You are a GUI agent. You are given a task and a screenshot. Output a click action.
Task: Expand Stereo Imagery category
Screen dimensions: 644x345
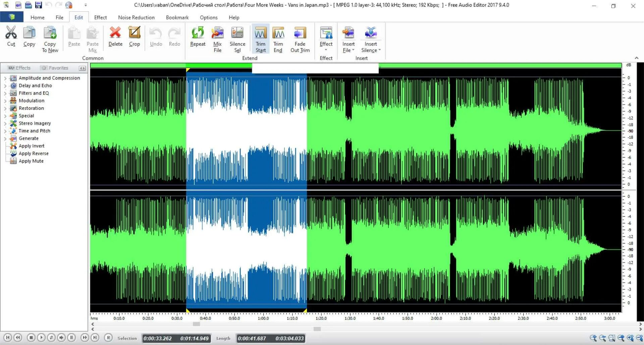point(5,123)
